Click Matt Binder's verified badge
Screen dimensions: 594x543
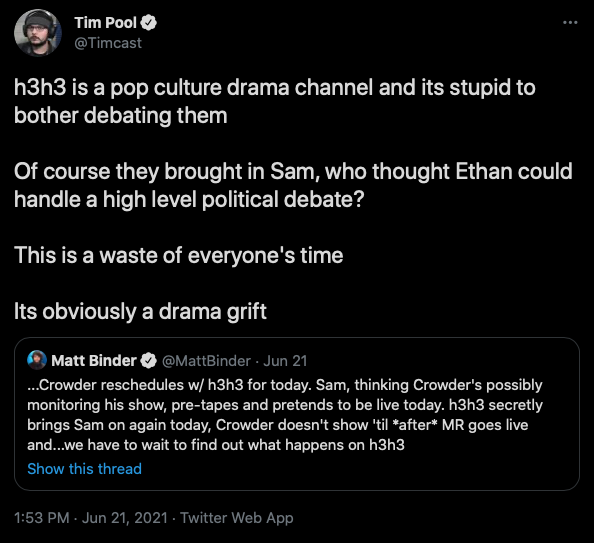(148, 360)
